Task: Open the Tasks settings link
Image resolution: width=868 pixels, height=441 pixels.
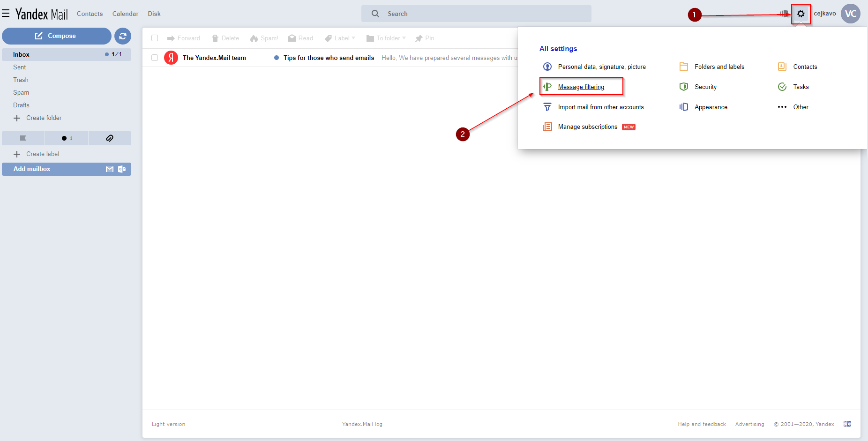Action: [801, 87]
